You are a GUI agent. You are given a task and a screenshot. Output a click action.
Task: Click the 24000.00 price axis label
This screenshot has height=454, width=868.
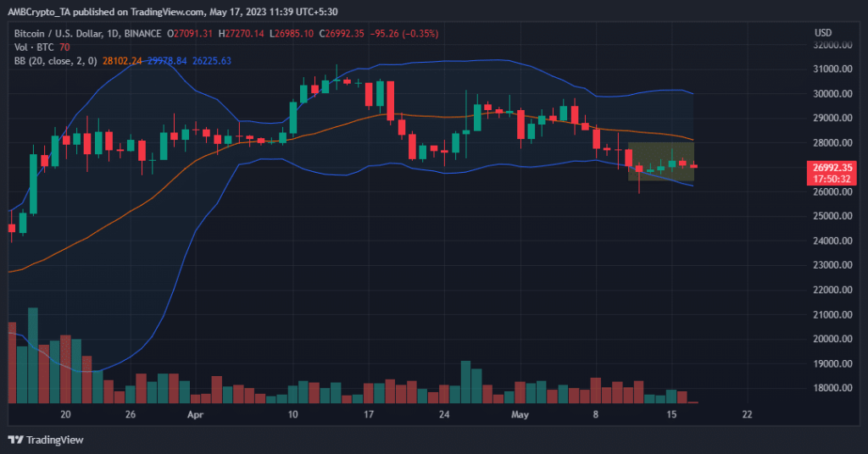[x=832, y=241]
